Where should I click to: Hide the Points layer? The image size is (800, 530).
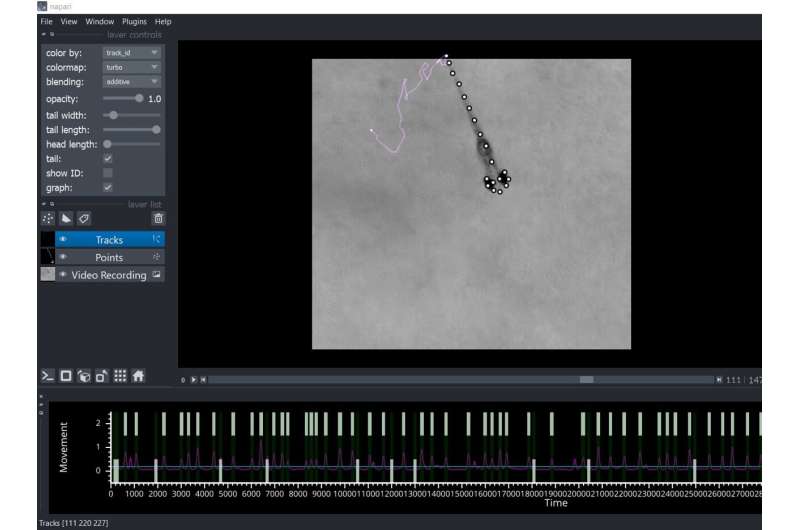[x=63, y=257]
